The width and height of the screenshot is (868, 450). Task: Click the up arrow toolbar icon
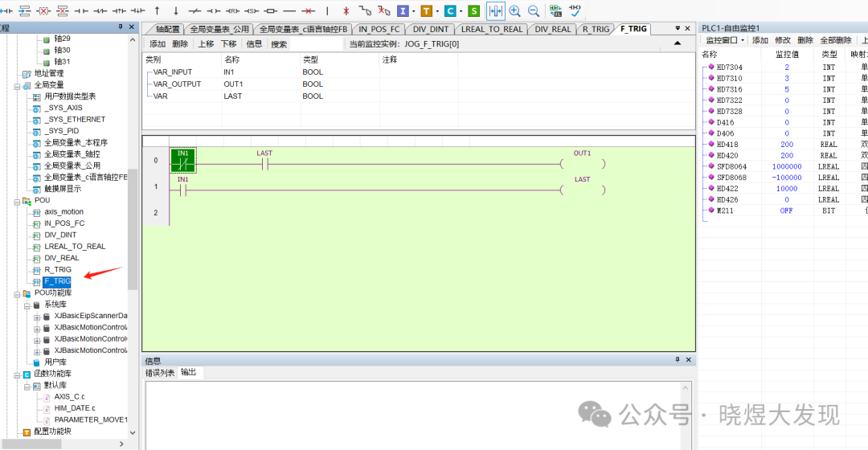click(x=158, y=10)
